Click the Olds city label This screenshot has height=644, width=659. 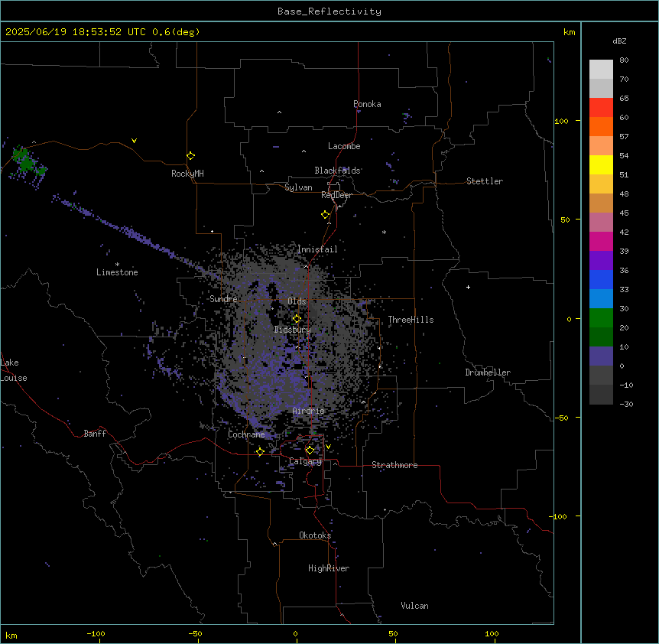pyautogui.click(x=297, y=301)
